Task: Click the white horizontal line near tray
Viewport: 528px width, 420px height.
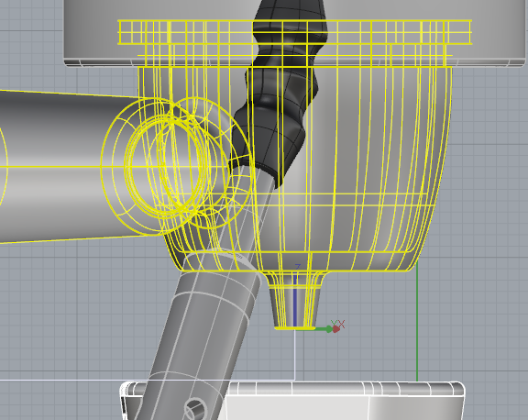Action: [x=148, y=380]
